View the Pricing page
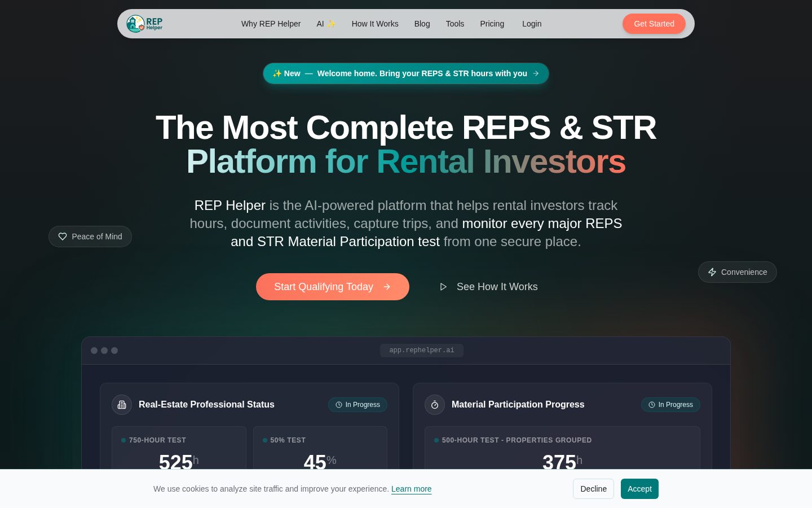This screenshot has height=508, width=812. click(x=492, y=24)
